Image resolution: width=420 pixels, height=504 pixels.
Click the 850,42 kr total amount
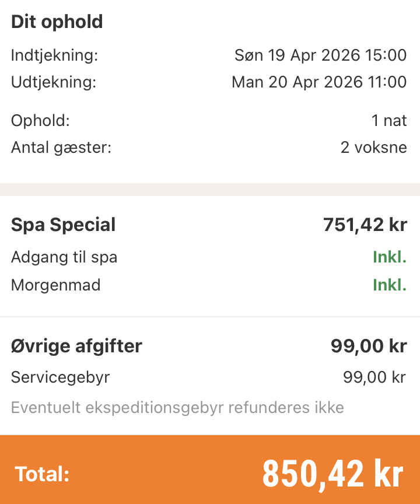pos(332,474)
